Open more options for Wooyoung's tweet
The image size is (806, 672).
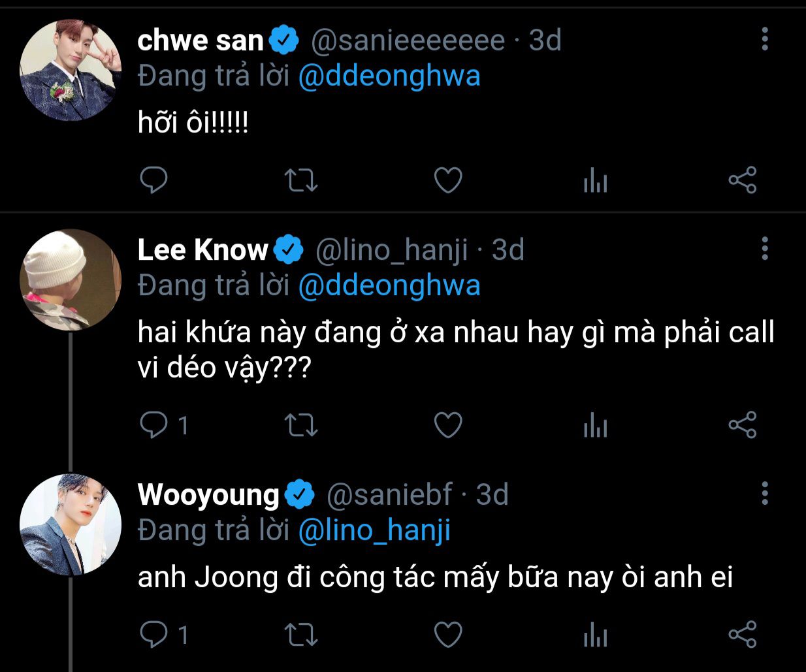point(765,494)
